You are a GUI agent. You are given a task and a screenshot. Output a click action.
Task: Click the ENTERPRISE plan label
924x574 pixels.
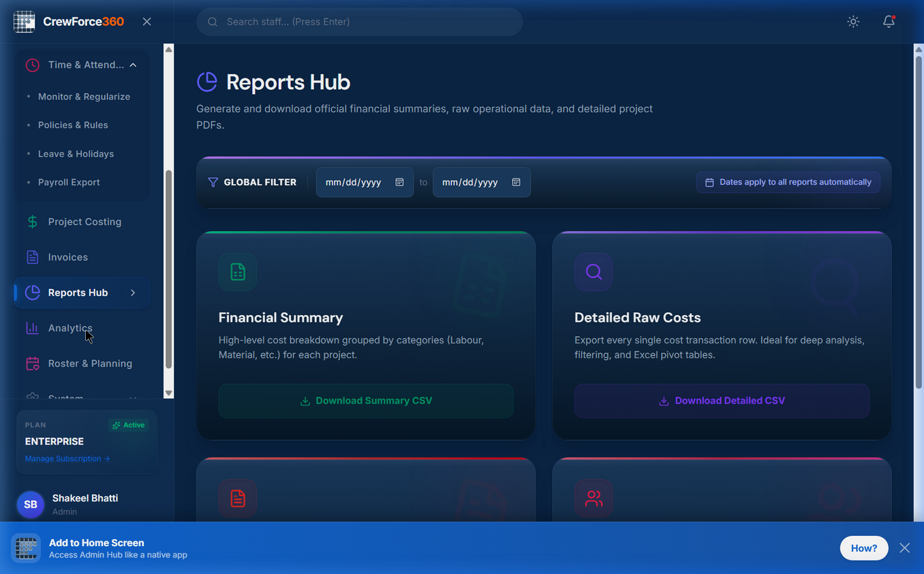[x=55, y=442]
